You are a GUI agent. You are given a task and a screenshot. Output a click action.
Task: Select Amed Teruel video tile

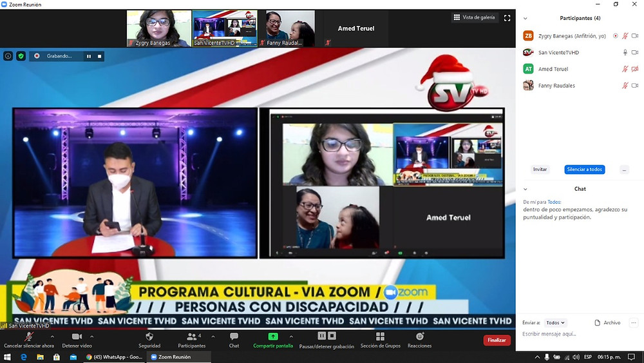click(x=356, y=28)
